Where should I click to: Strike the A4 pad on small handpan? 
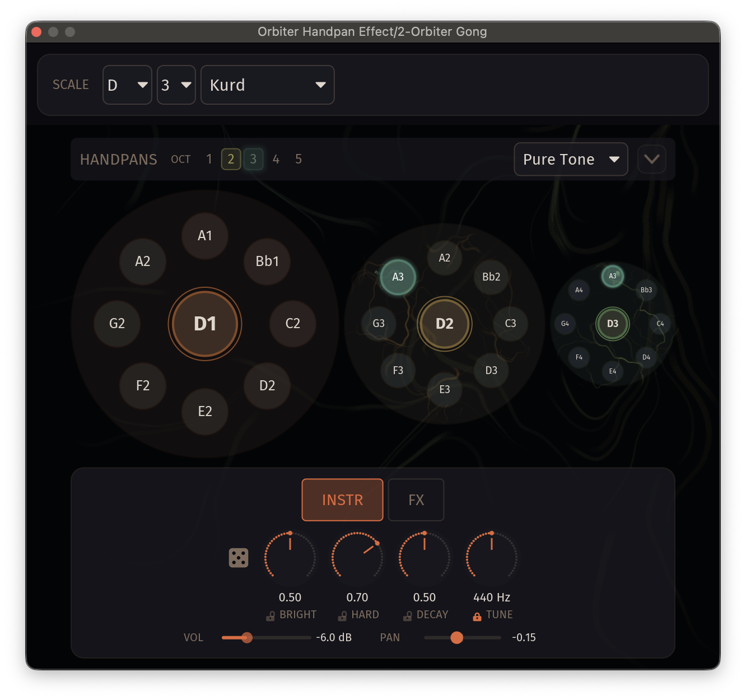click(579, 290)
